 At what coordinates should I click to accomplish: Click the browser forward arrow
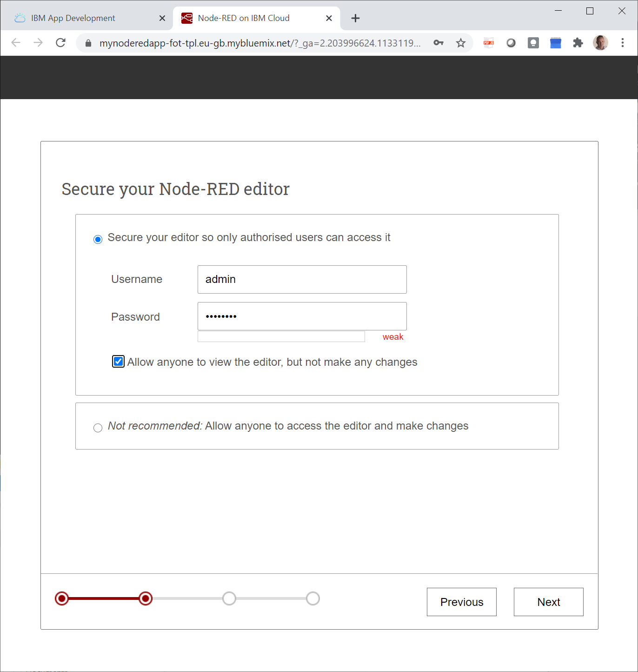click(x=38, y=43)
